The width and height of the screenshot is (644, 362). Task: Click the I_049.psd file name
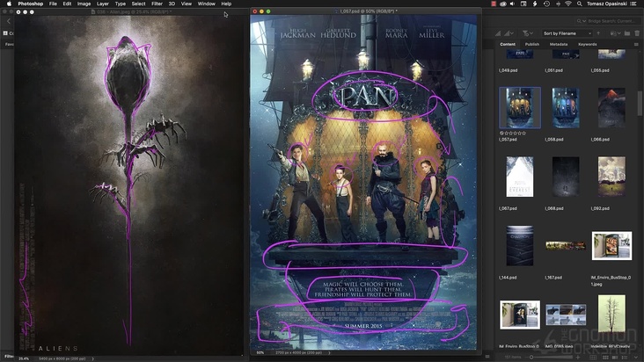[x=509, y=70]
